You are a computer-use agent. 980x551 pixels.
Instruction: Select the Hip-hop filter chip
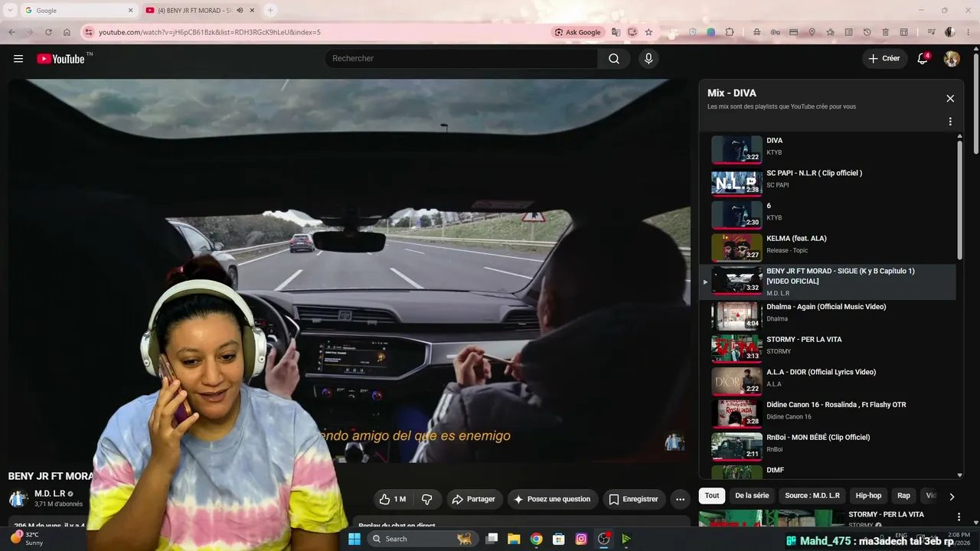(868, 496)
